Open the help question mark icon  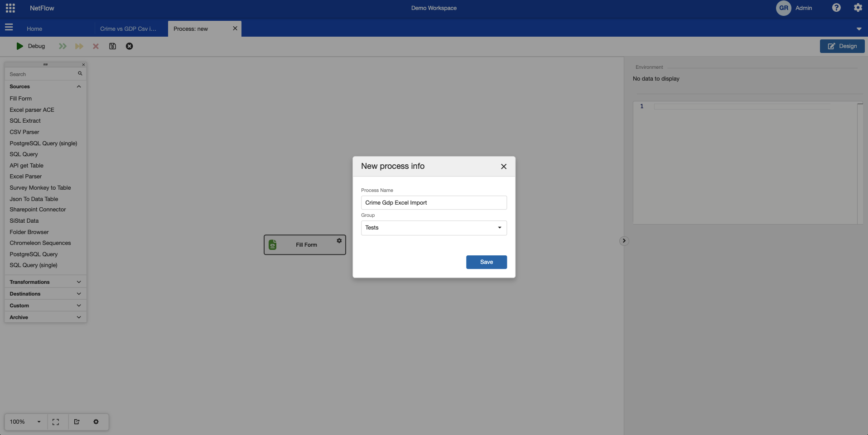[836, 8]
